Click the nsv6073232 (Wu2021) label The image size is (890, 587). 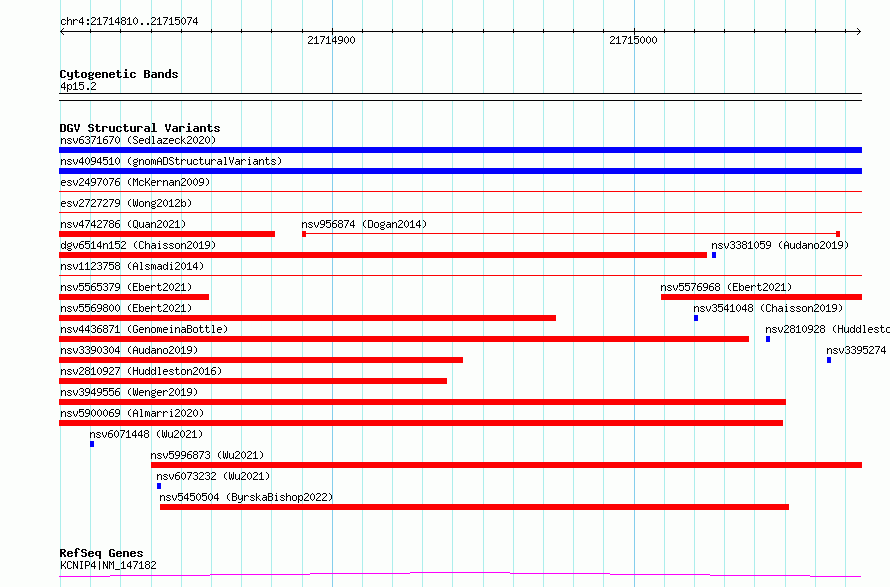[x=213, y=476]
